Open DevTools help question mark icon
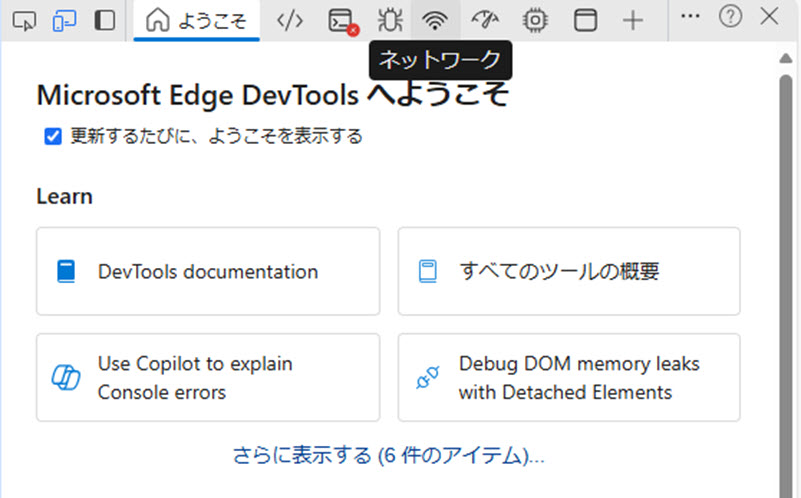Screen dimensions: 801x498 [x=731, y=16]
